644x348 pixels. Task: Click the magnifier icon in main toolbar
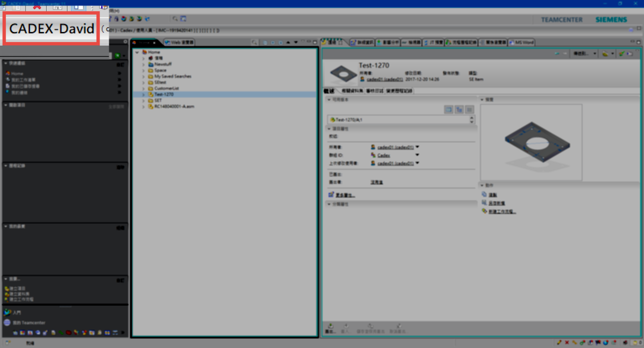[x=175, y=19]
